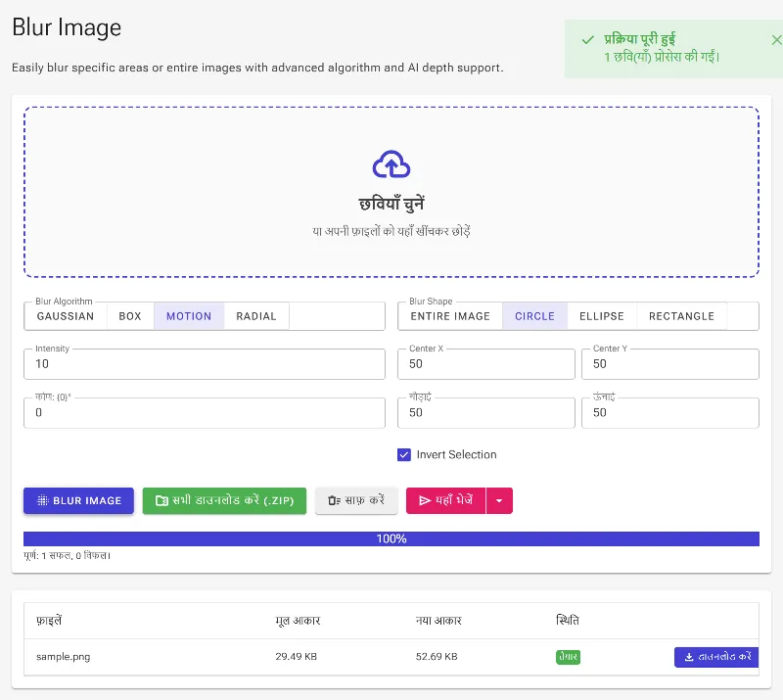Focus the Center X input field
Screen dimensions: 783x700
pos(485,364)
